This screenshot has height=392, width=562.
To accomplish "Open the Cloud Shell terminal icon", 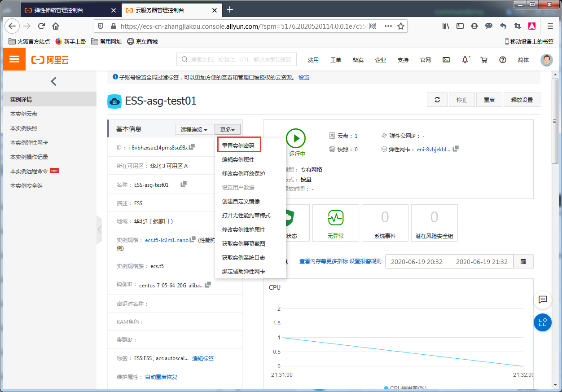I will tap(446, 60).
